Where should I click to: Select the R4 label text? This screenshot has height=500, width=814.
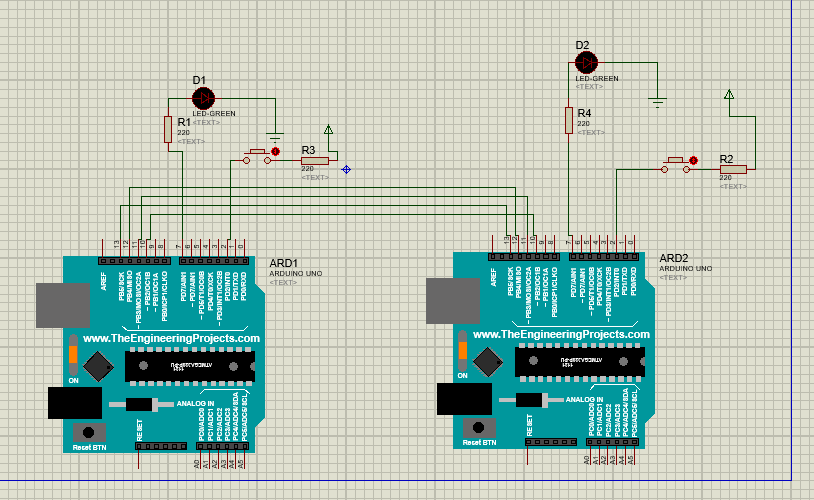[x=584, y=113]
